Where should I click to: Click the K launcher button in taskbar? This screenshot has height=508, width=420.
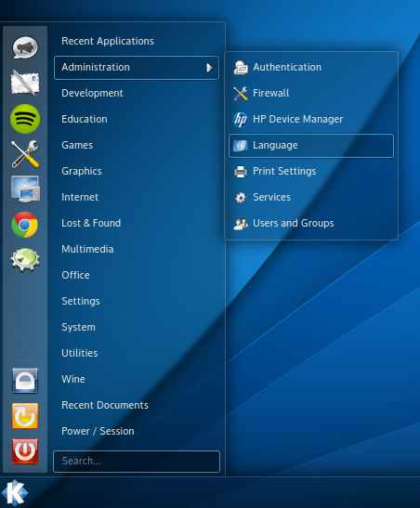click(x=15, y=493)
